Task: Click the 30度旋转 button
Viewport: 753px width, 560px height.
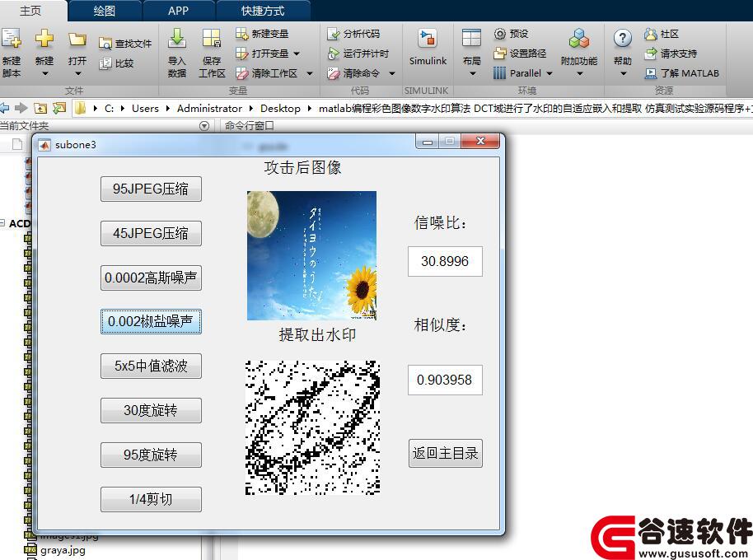Action: (x=151, y=410)
